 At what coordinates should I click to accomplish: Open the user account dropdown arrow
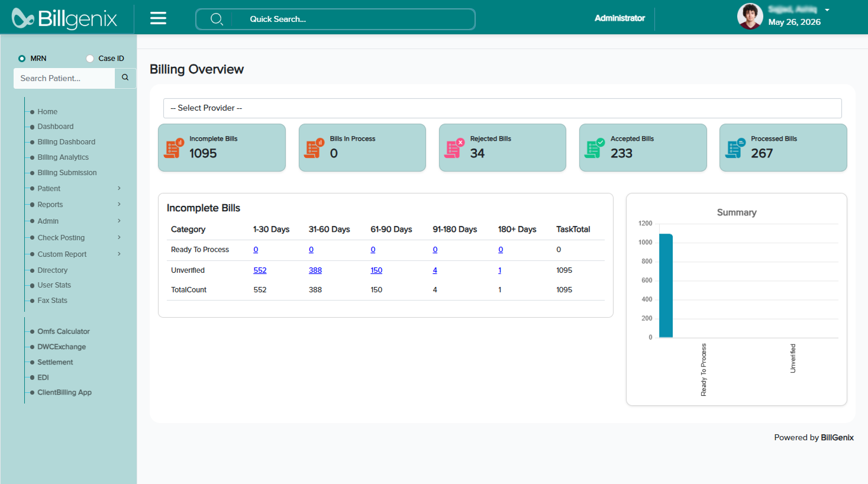click(827, 10)
